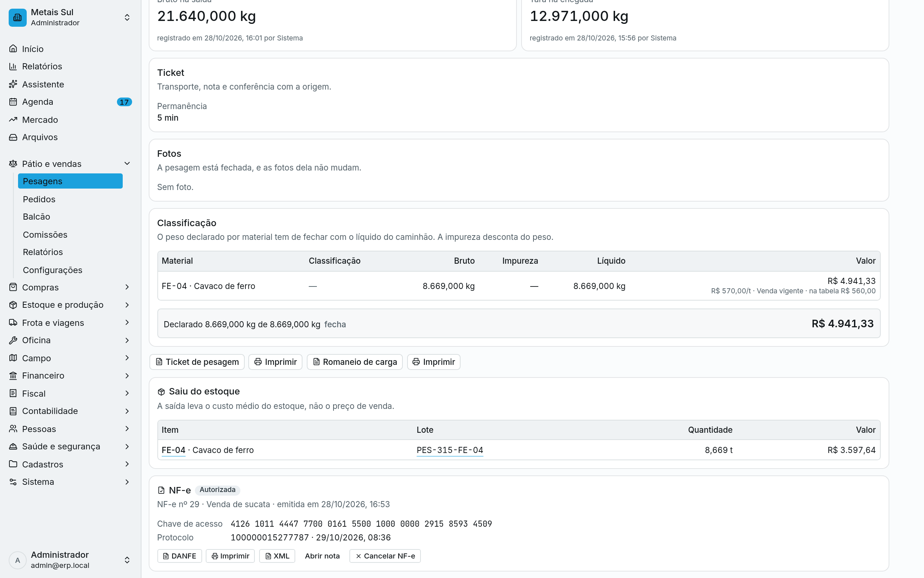Click the Agenda calendar icon
The width and height of the screenshot is (924, 578).
(x=13, y=102)
